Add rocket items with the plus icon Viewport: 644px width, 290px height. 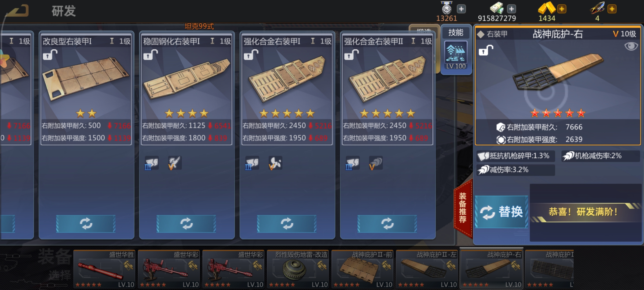[x=612, y=9]
